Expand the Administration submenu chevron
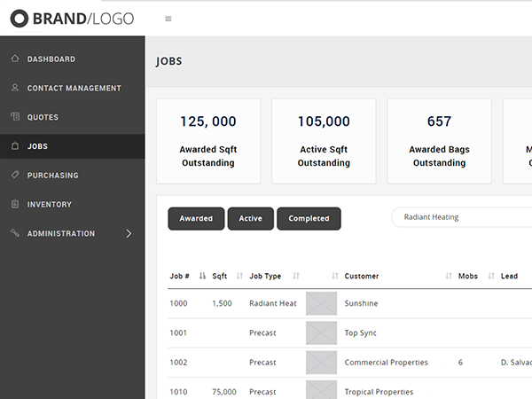 [129, 233]
